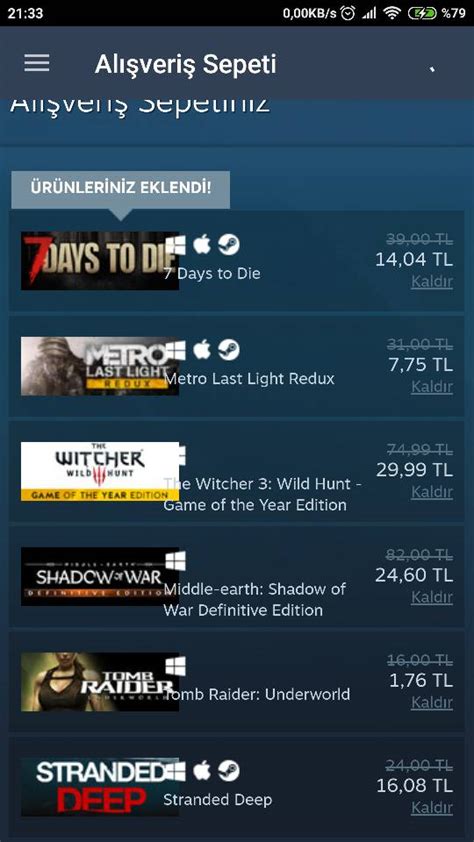Tap the Windows icon on Shadow of War
The image size is (474, 842).
176,561
